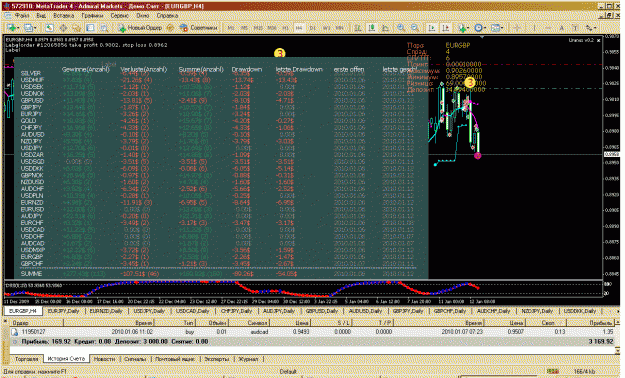625x378 pixels.
Task: Select candlestick chart display icon
Action: (x=371, y=28)
